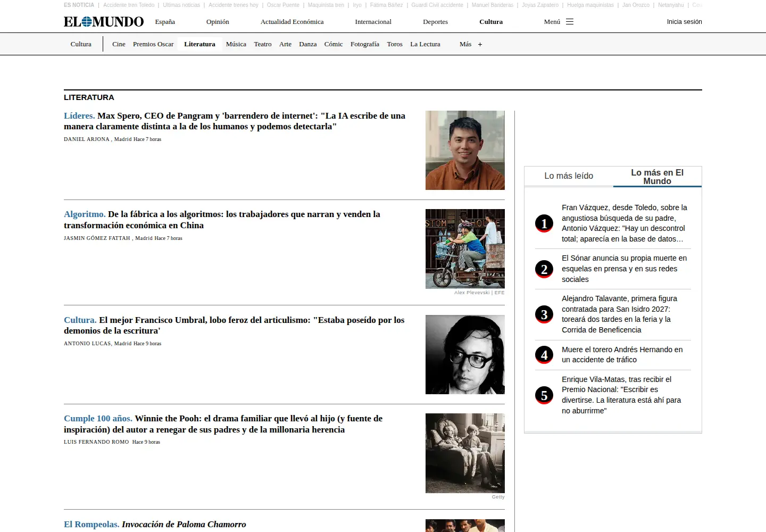
Task: Open author Antonio Lucas's page
Action: tap(87, 344)
